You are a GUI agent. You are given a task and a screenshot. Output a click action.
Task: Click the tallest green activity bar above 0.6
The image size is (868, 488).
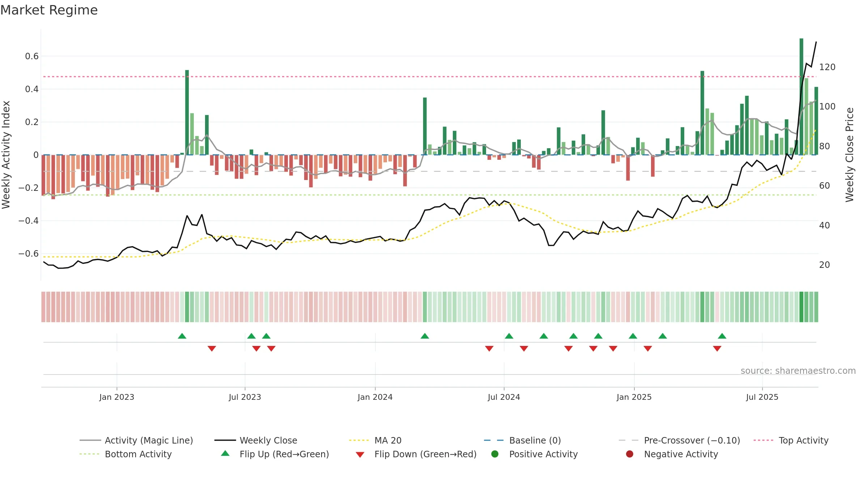click(x=801, y=97)
